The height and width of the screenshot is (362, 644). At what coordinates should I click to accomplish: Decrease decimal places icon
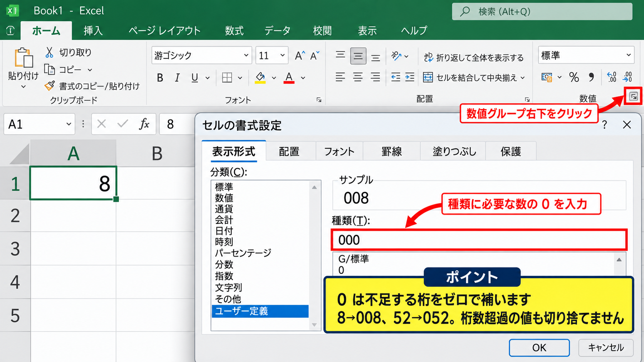pos(627,77)
